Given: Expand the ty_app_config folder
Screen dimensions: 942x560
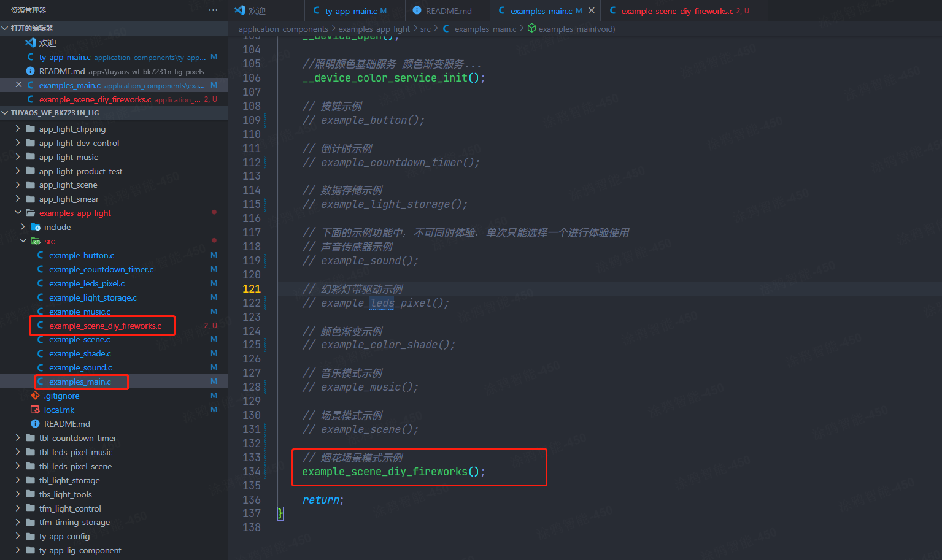Looking at the screenshot, I should point(18,536).
